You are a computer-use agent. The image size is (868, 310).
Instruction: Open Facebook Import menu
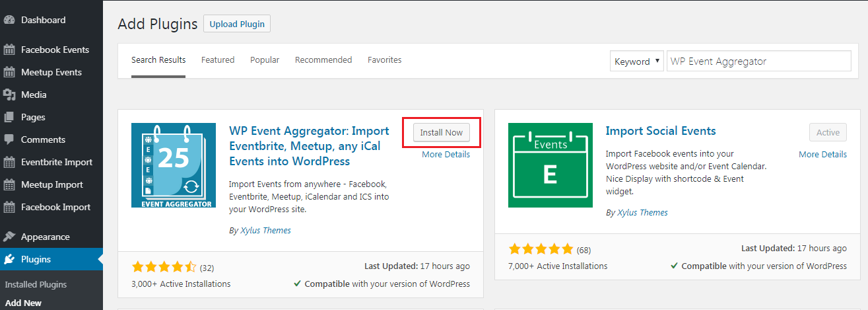point(51,207)
